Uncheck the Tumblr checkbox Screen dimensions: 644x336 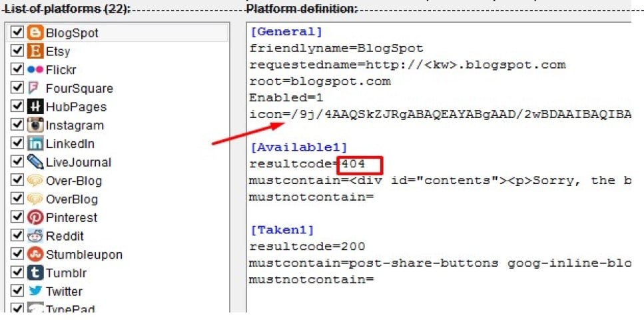click(17, 272)
